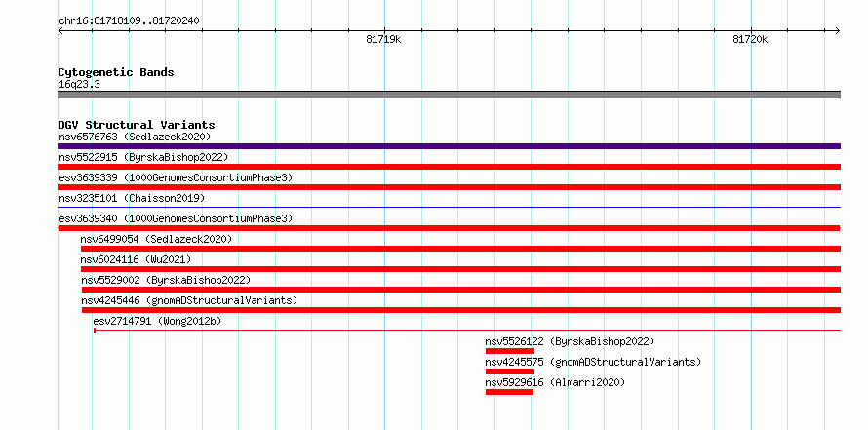The height and width of the screenshot is (430, 868).
Task: Click the chr16:81718109..81720240 coordinate label
Action: [129, 21]
